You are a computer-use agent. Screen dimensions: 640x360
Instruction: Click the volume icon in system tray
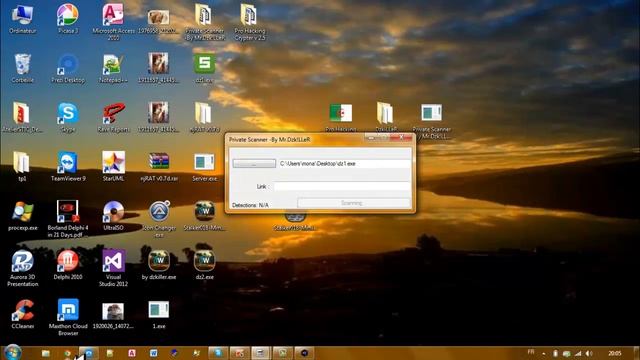(x=589, y=353)
